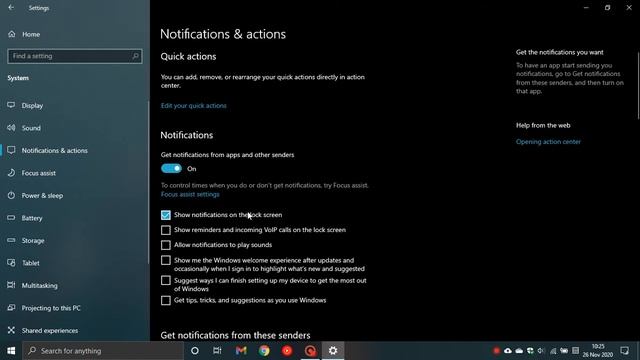The width and height of the screenshot is (640, 360).
Task: Open Google Chrome from the taskbar
Action: [x=264, y=351]
